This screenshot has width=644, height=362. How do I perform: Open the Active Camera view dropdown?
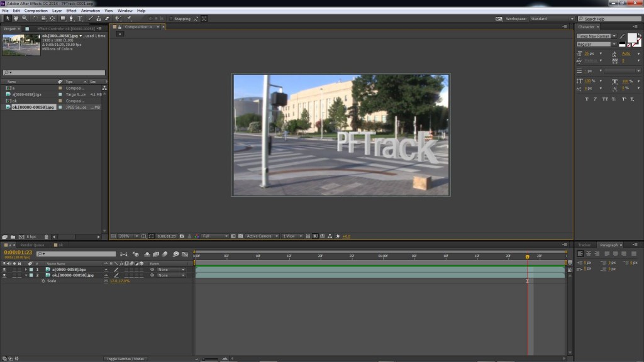(262, 236)
